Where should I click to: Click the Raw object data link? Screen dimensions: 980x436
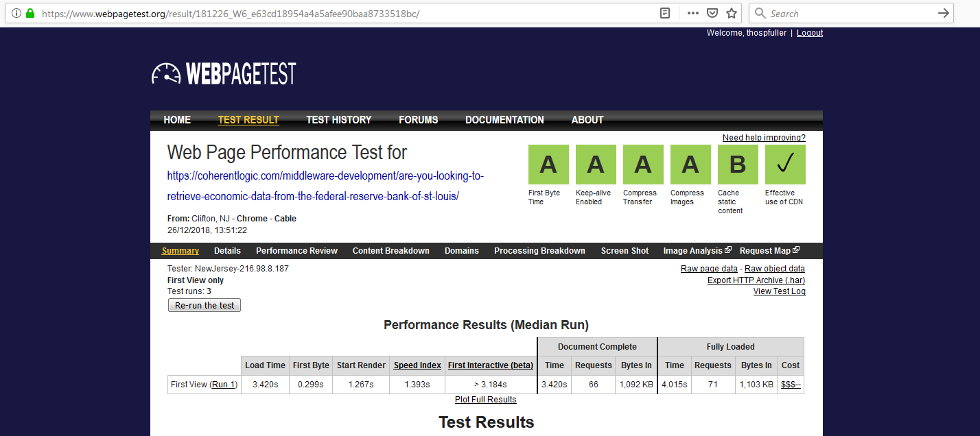(x=775, y=269)
